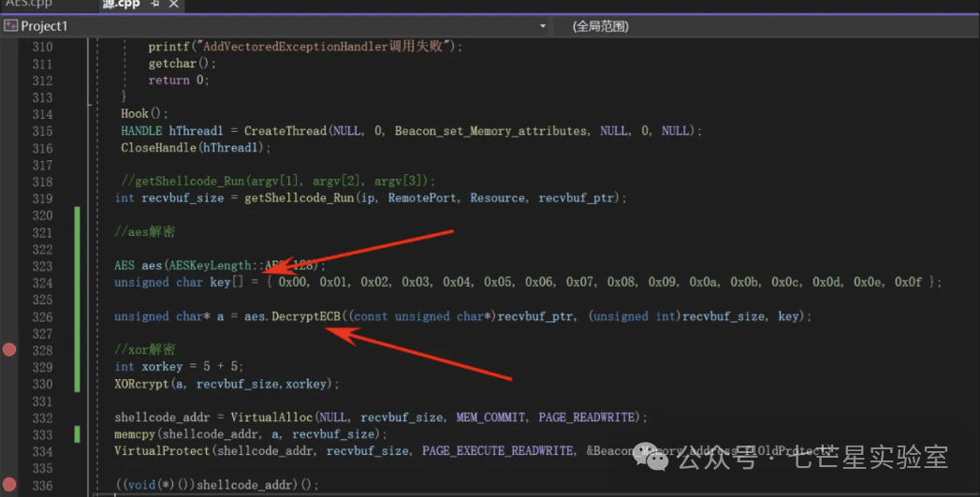Viewport: 980px width, 497px height.
Task: Click VirtualProtect call on line 334
Action: coord(162,451)
